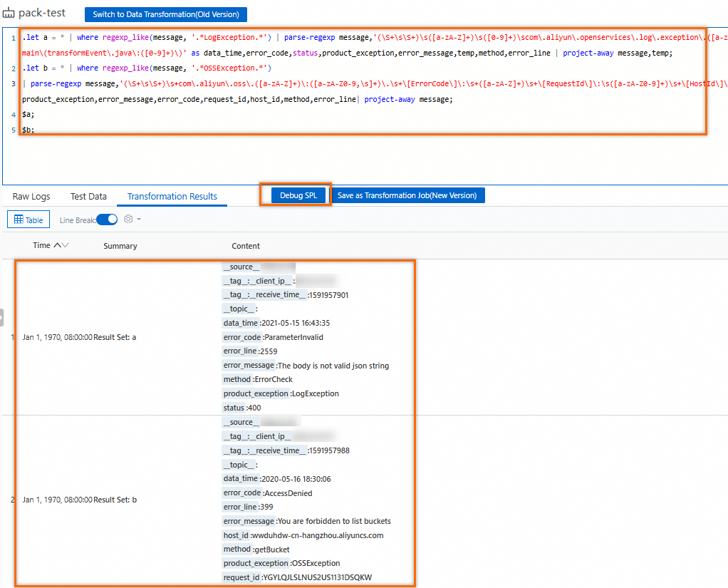Screen dimensions: 728x588
Task: Click Switch to Data Transformation(Old Version)
Action: tap(166, 14)
